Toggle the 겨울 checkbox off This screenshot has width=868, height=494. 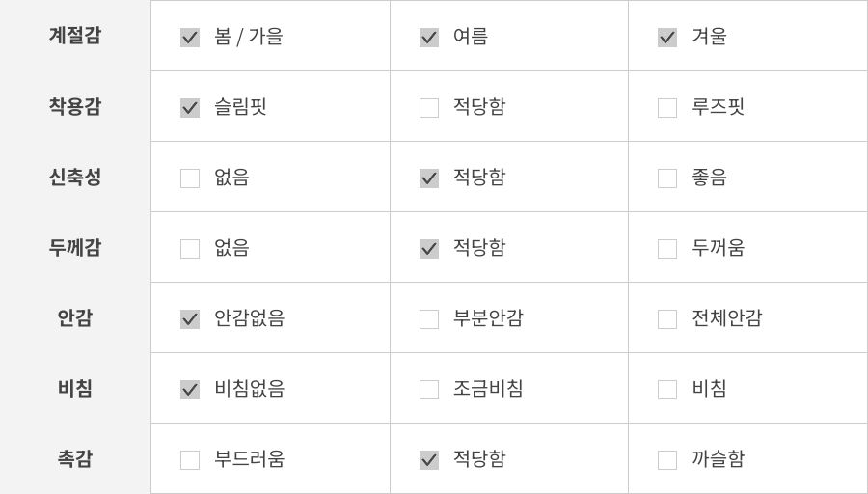pos(667,38)
